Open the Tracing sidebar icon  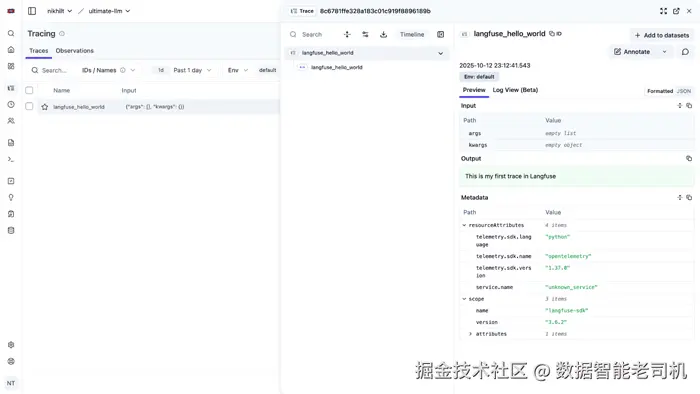(11, 88)
